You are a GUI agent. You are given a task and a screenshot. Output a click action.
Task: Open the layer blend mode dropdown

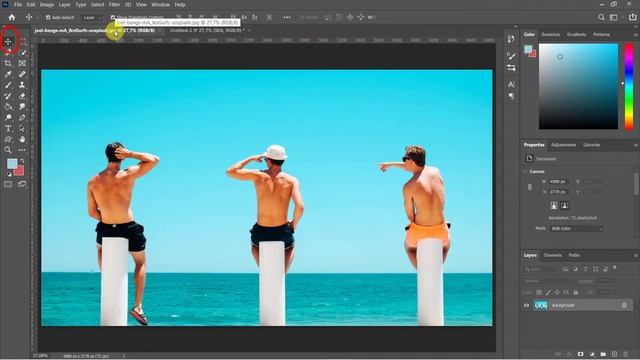pos(549,281)
